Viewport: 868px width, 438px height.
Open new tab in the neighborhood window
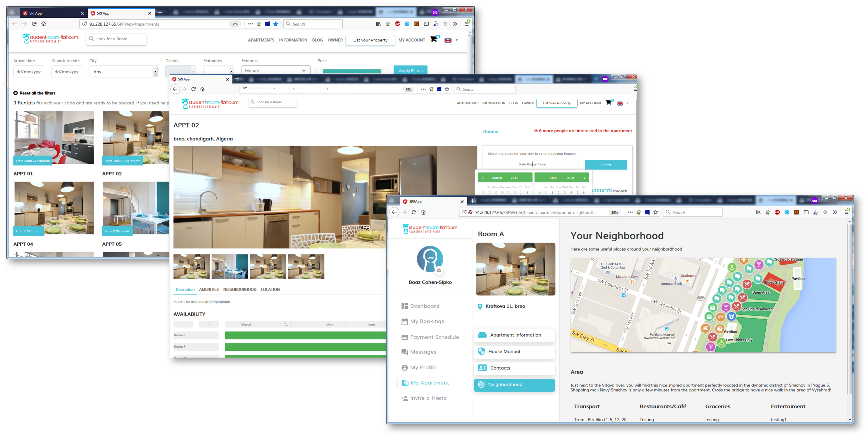point(472,201)
